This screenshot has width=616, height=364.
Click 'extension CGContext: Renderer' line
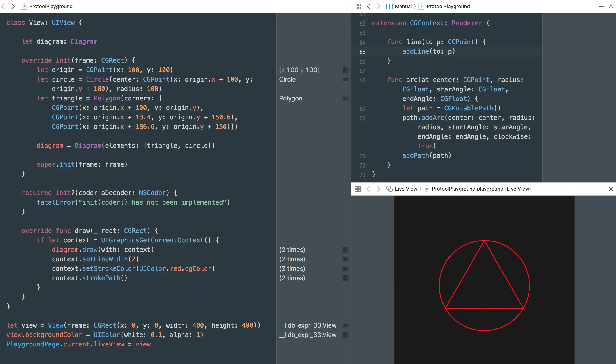pos(431,23)
